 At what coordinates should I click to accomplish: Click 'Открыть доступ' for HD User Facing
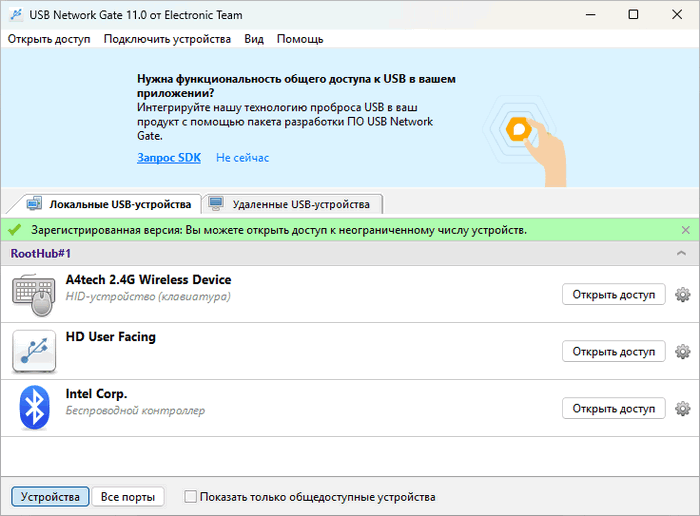click(x=614, y=352)
